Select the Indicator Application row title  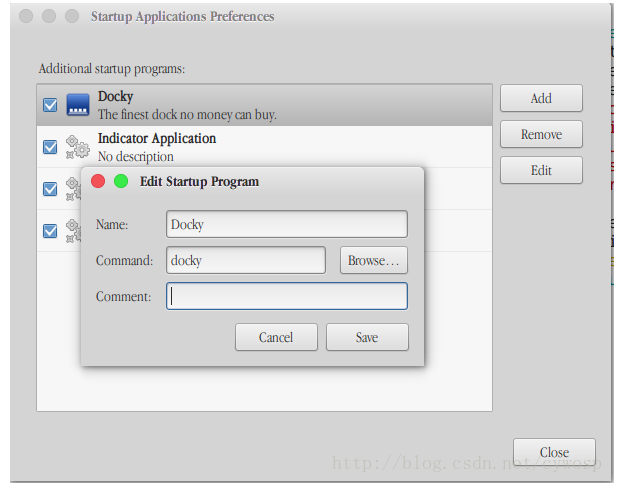point(157,139)
